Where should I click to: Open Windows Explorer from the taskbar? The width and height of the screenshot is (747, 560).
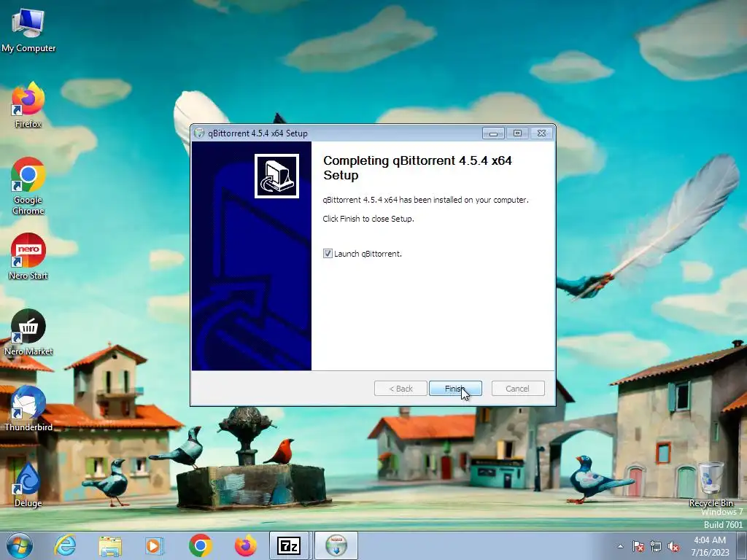110,545
